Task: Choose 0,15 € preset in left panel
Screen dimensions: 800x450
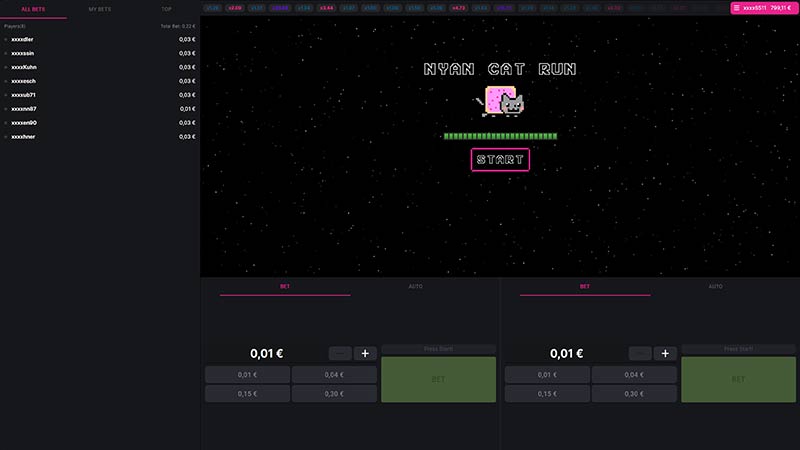Action: coord(247,394)
